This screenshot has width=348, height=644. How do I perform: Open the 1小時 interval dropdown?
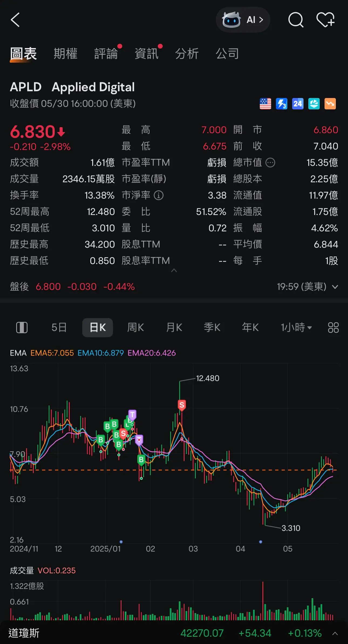(x=296, y=328)
